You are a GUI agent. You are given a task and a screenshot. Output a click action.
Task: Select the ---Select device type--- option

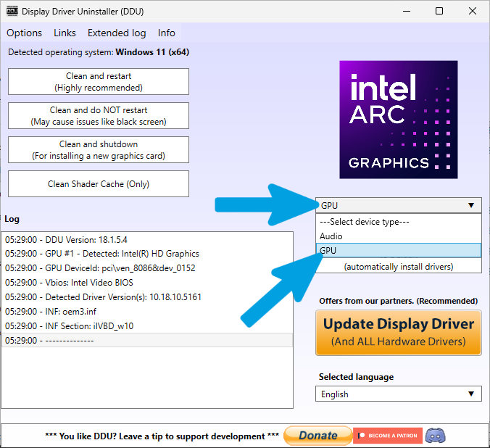399,222
